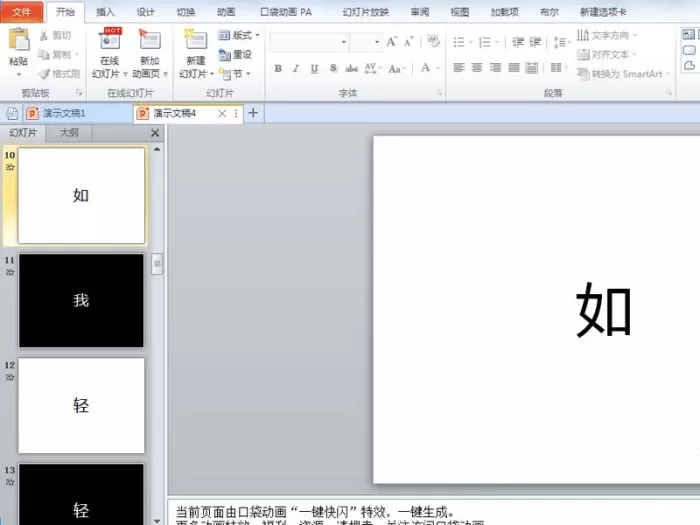Open the font color dropdown arrow
Screen dimensions: 700x525
click(x=438, y=68)
